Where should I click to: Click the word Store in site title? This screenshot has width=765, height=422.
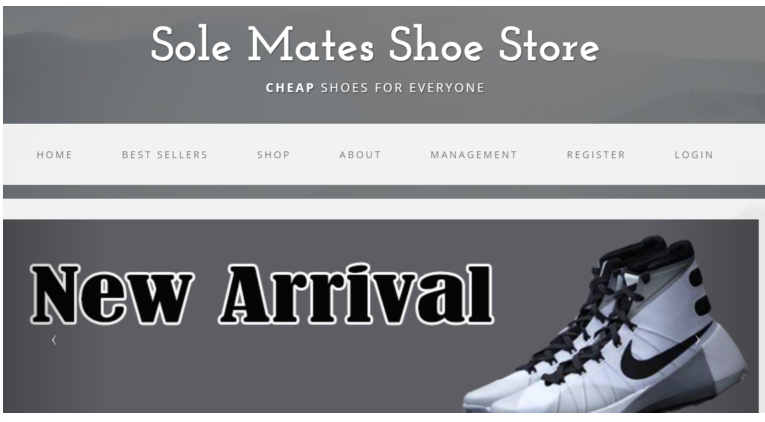click(549, 44)
